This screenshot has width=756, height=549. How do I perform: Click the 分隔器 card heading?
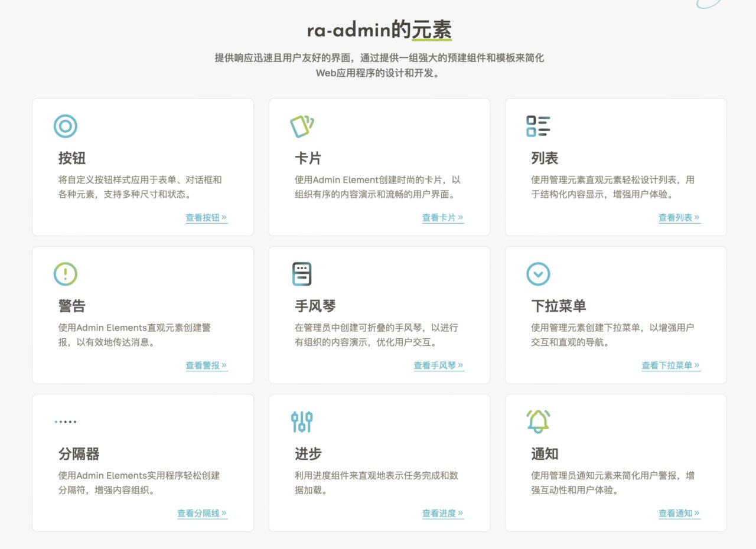click(79, 454)
